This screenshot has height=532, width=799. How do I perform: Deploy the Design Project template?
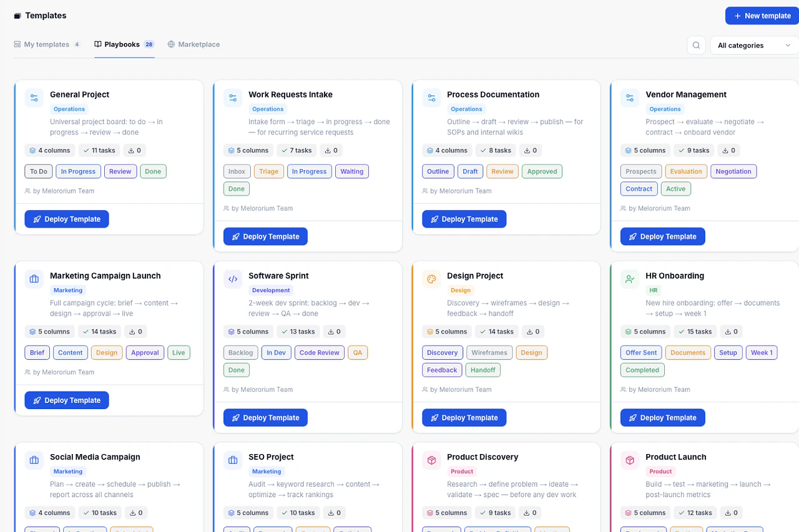(x=464, y=418)
